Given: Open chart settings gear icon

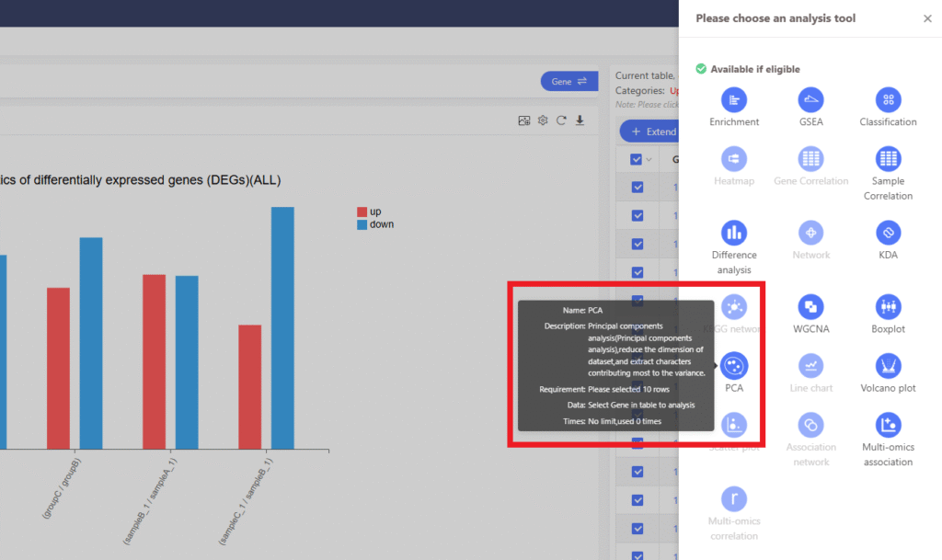Looking at the screenshot, I should point(543,120).
